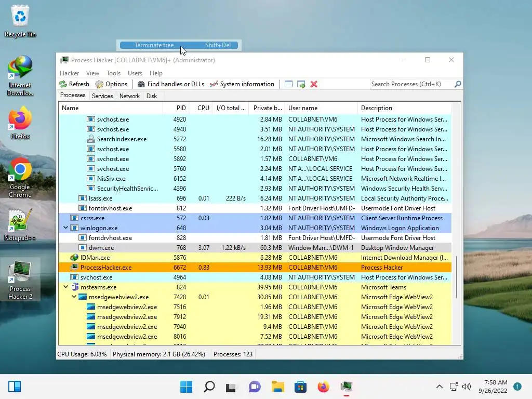This screenshot has width=532, height=399.
Task: Select the SearchIndexer.exe icon
Action: 90,139
